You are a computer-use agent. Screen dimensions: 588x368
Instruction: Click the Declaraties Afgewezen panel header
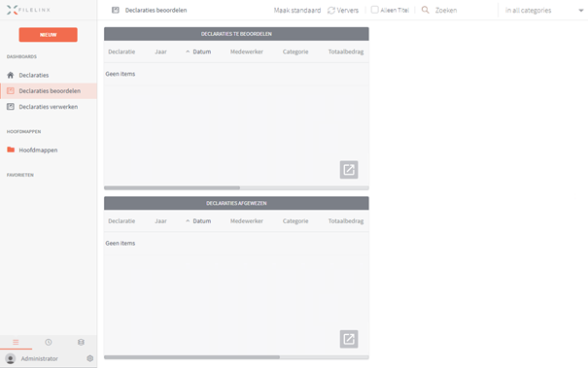(x=236, y=203)
